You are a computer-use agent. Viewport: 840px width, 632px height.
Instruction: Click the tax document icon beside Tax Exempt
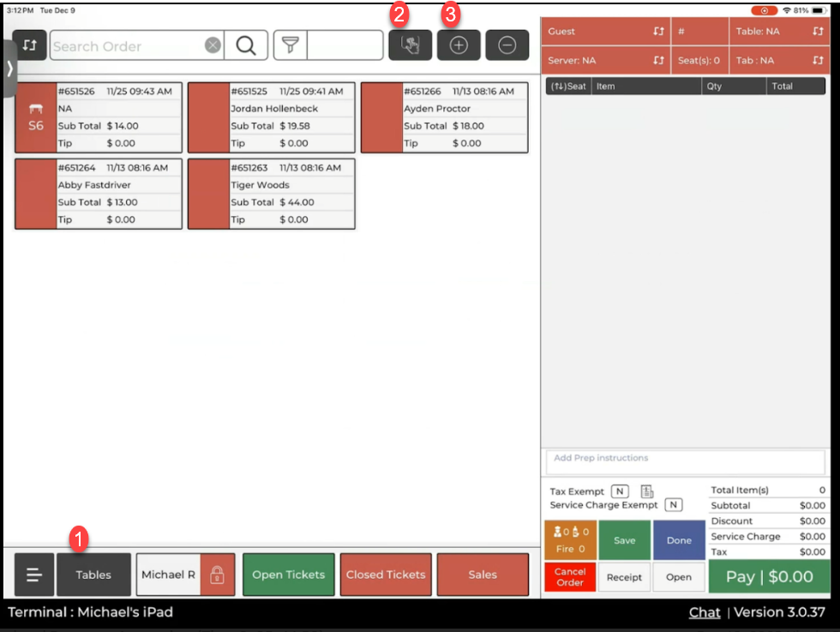coord(647,491)
